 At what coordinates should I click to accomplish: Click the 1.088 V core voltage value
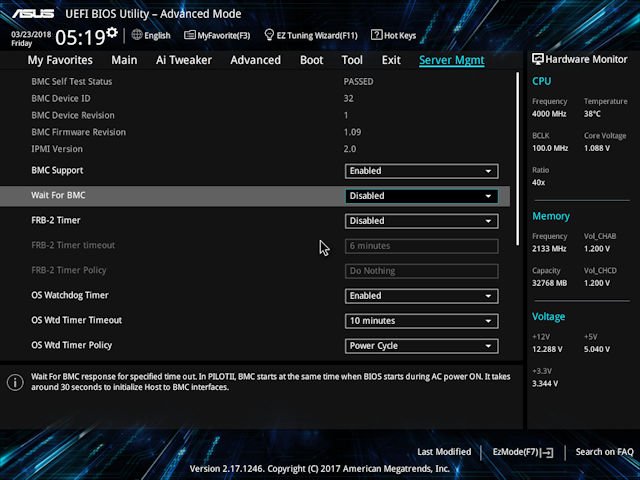(597, 148)
